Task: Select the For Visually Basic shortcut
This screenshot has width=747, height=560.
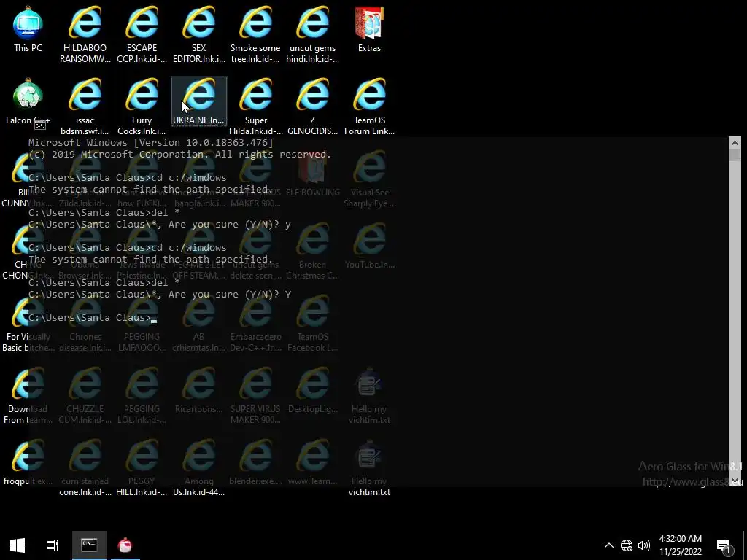Action: pyautogui.click(x=28, y=323)
